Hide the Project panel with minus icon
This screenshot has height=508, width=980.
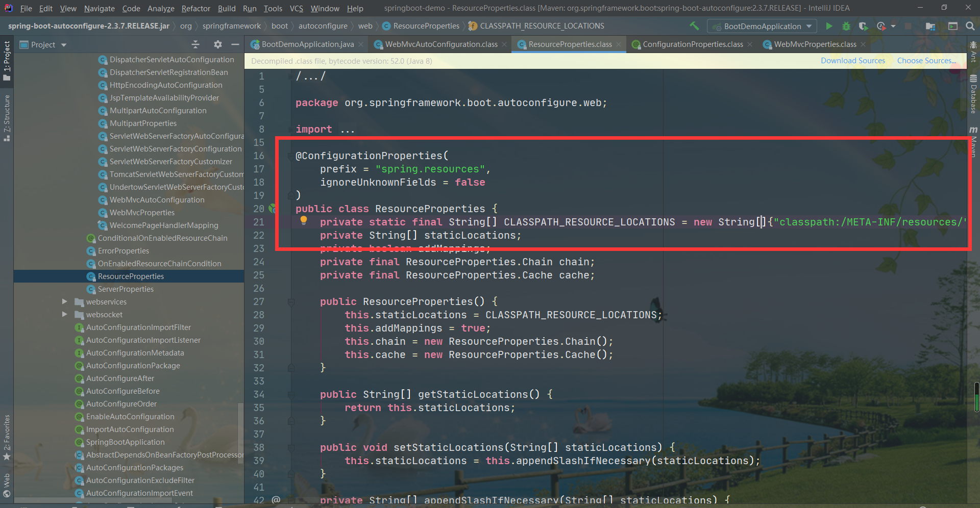coord(235,45)
